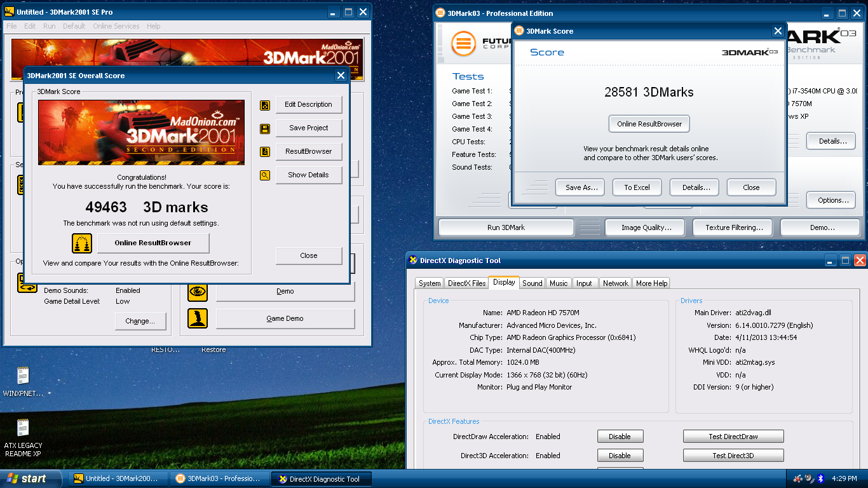Click Online ResultBrowser in 3DMark03 Score window

(649, 125)
